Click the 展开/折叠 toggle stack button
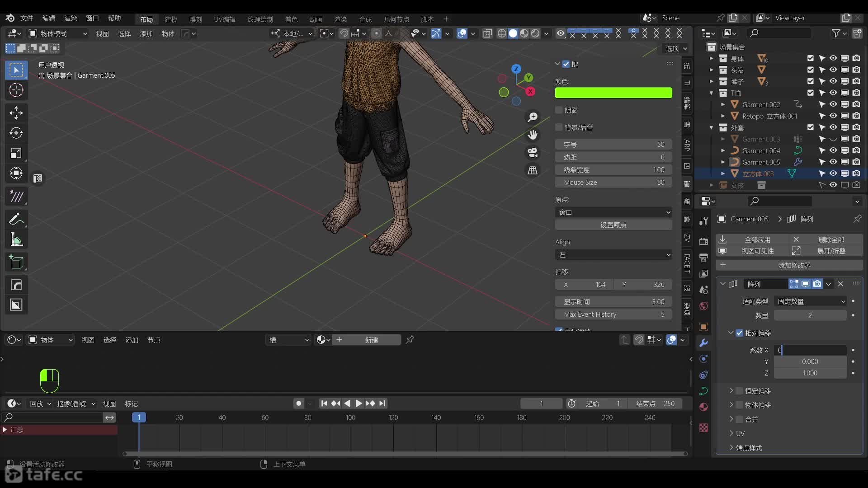The image size is (868, 488). click(x=826, y=251)
